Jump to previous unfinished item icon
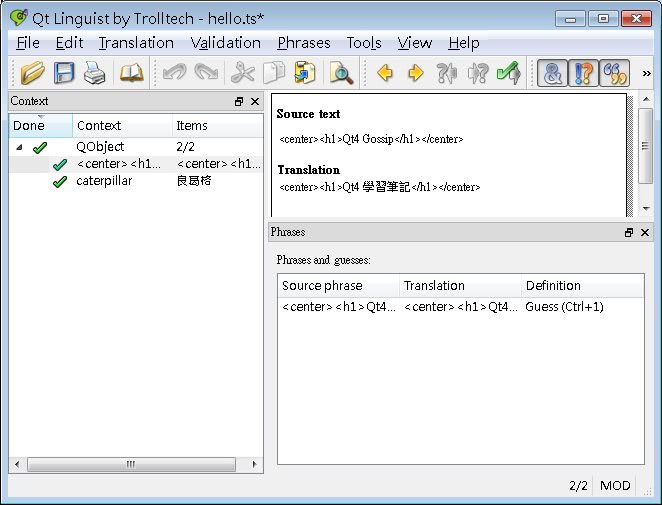This screenshot has width=662, height=505. point(447,73)
